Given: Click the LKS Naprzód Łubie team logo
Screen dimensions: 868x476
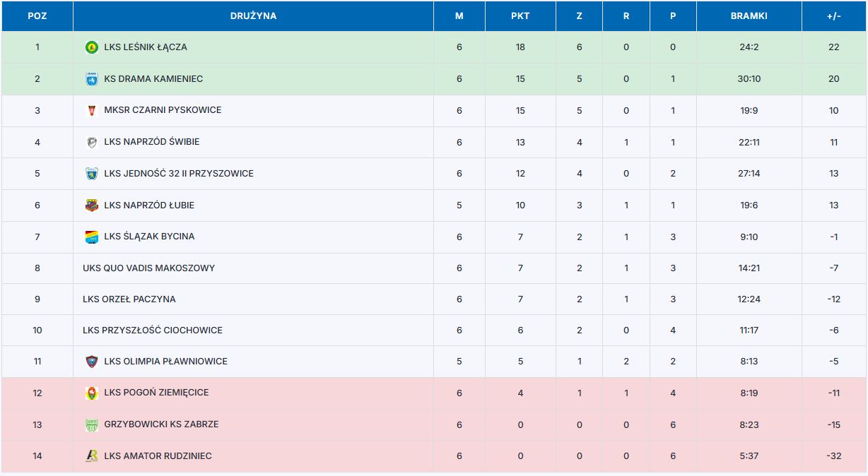Looking at the screenshot, I should click(x=91, y=206).
